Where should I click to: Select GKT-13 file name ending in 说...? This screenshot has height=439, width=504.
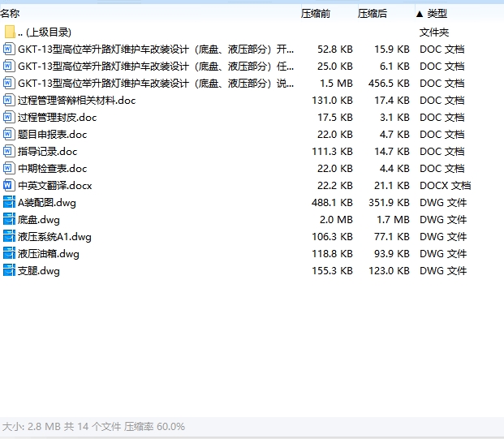click(x=156, y=84)
